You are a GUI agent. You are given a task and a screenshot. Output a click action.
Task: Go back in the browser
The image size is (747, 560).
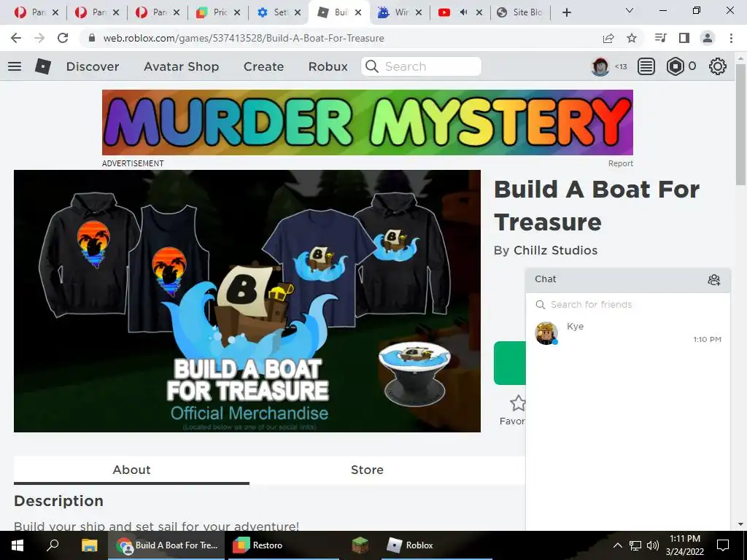click(16, 38)
